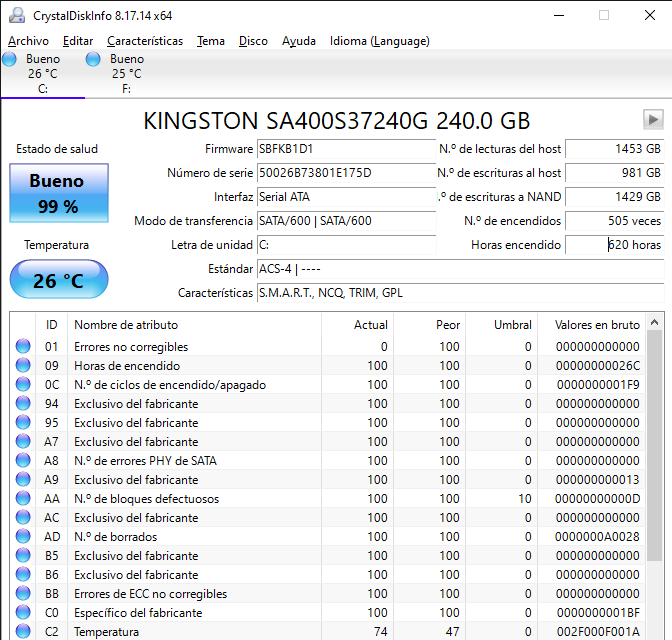Image resolution: width=672 pixels, height=640 pixels.
Task: Select the Errores no corregibles row
Action: click(x=328, y=346)
